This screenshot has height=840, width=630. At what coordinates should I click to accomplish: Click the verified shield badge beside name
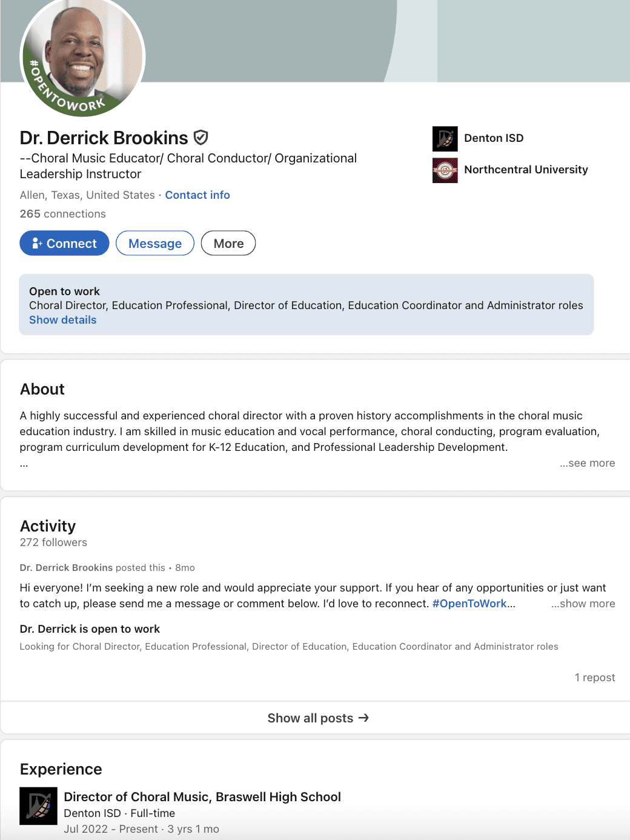click(x=201, y=138)
